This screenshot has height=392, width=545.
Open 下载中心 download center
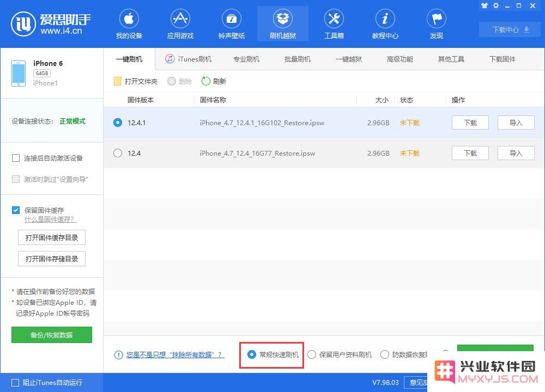pyautogui.click(x=510, y=29)
